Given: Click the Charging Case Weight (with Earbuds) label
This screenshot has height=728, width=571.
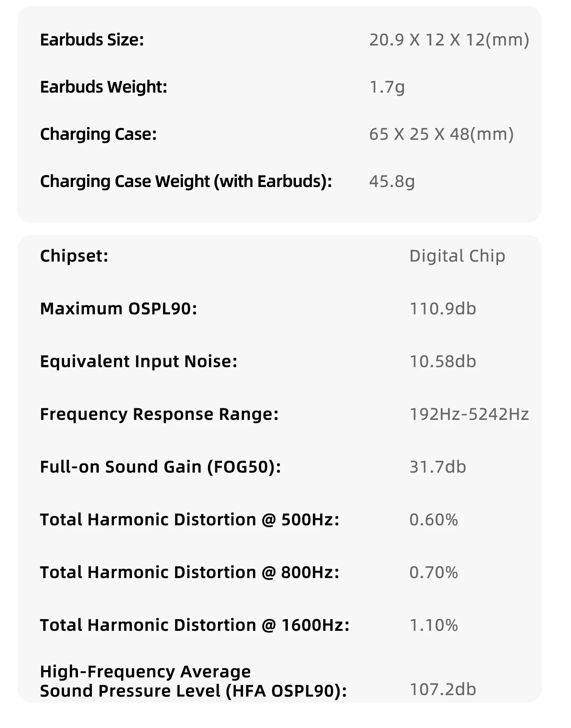Looking at the screenshot, I should pyautogui.click(x=186, y=181).
